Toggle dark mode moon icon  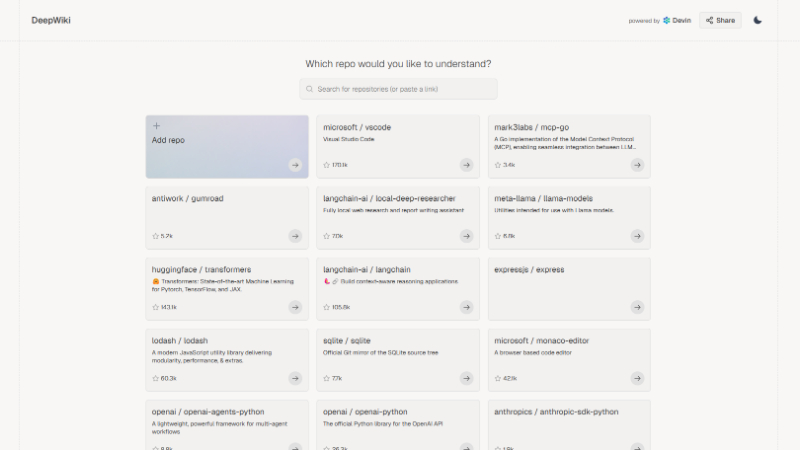pyautogui.click(x=758, y=20)
